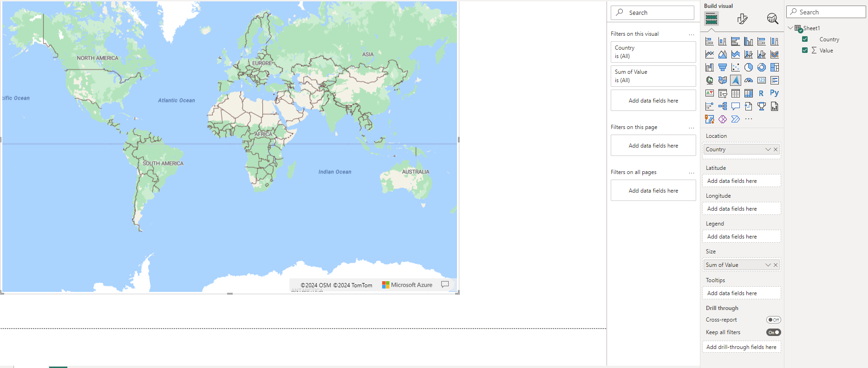The height and width of the screenshot is (368, 868).
Task: Switch to the Format visual tab
Action: click(x=742, y=19)
